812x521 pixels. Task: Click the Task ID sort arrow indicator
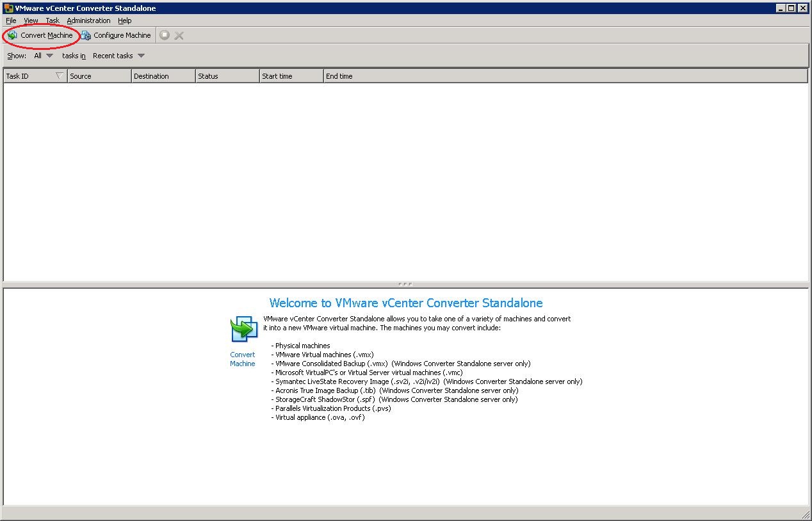click(60, 76)
